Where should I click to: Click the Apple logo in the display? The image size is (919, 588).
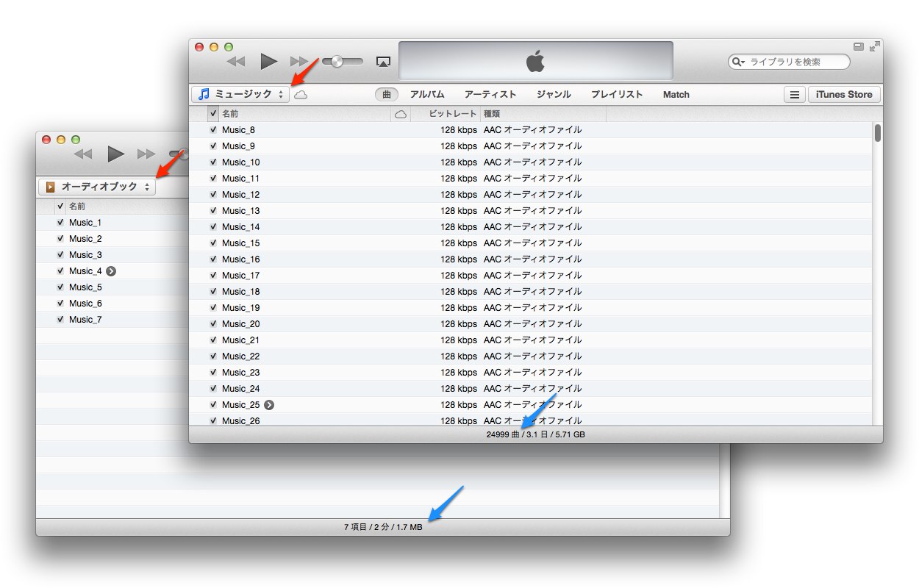(x=535, y=61)
